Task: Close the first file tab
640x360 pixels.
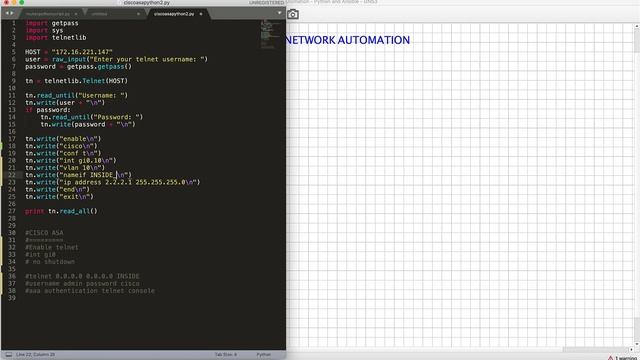Action: 76,14
